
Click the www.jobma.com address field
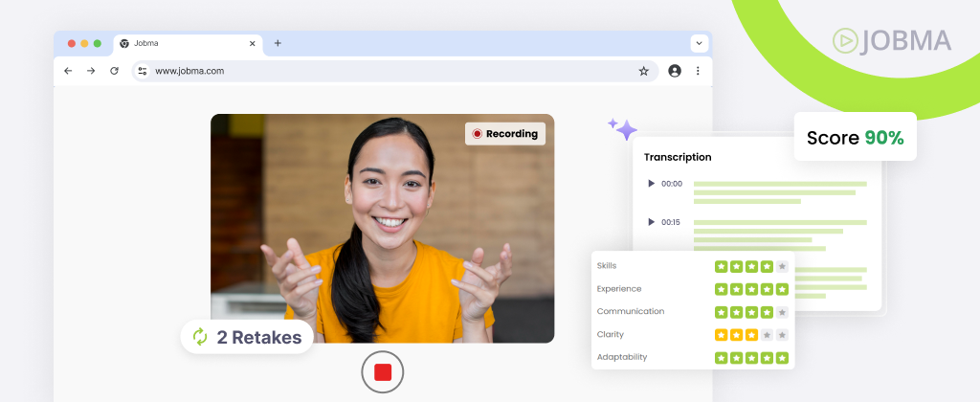click(395, 71)
